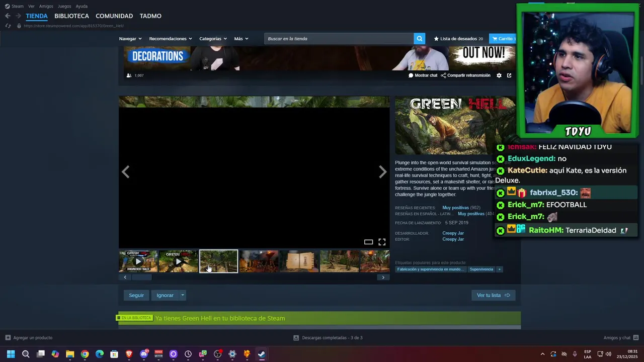Open the TADMO profile tab
The width and height of the screenshot is (644, 362).
tap(150, 16)
